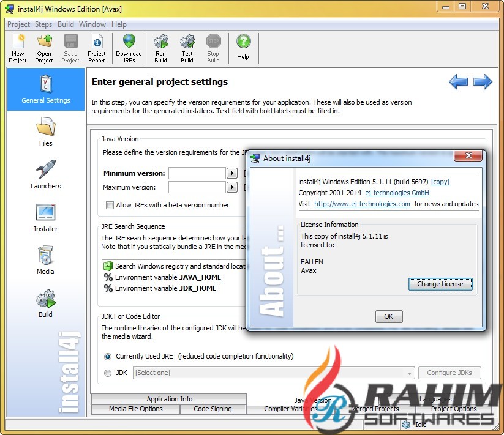Click Configure JDKs button
Screen dimensions: 504x435
click(x=449, y=373)
